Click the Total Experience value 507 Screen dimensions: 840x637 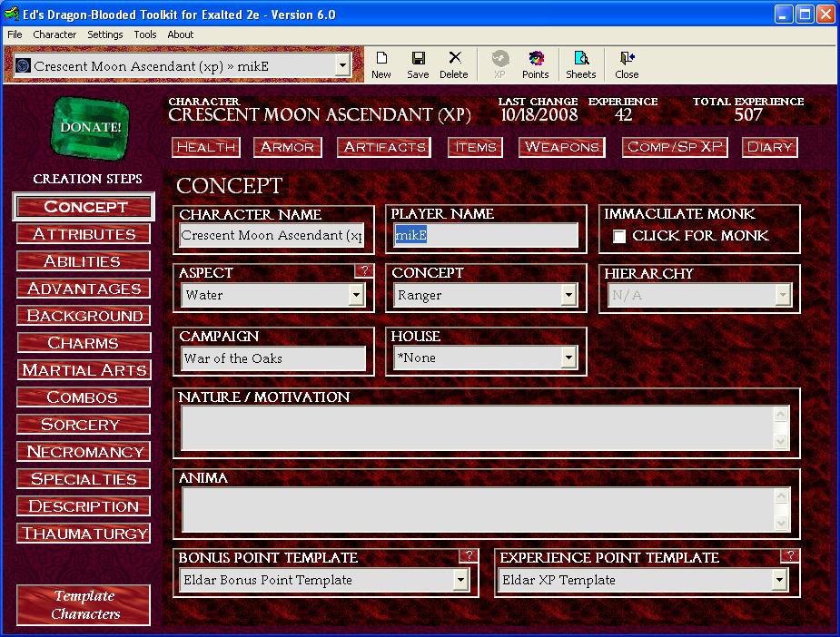point(748,115)
